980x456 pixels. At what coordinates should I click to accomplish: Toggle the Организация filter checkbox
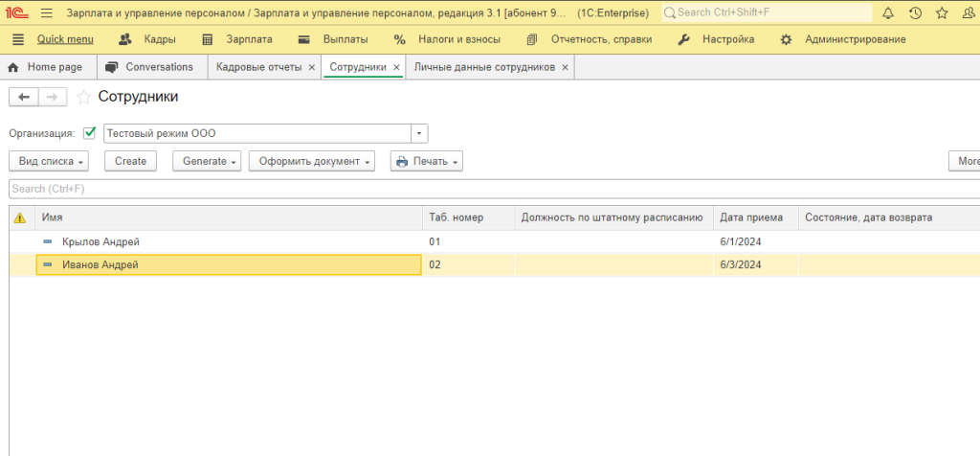tap(91, 133)
